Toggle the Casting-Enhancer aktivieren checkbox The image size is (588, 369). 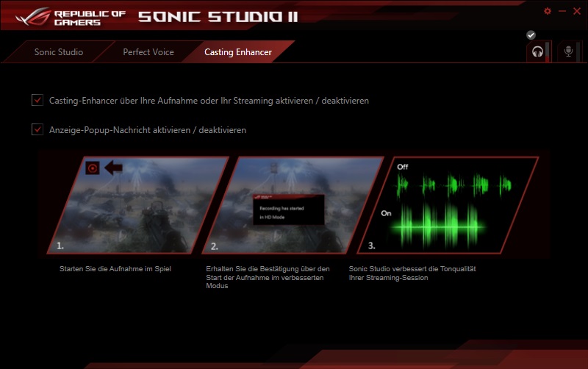click(37, 100)
